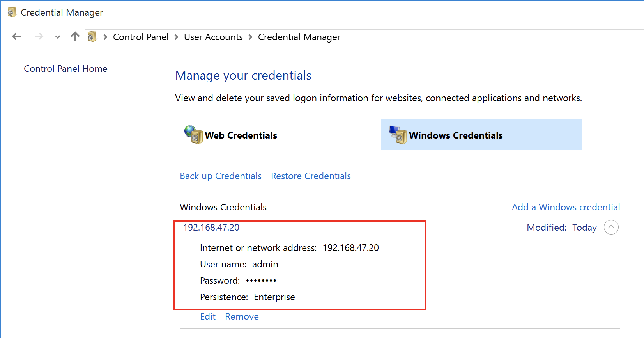Image resolution: width=644 pixels, height=338 pixels.
Task: Click the Windows Credentials computer icon
Action: [x=398, y=135]
